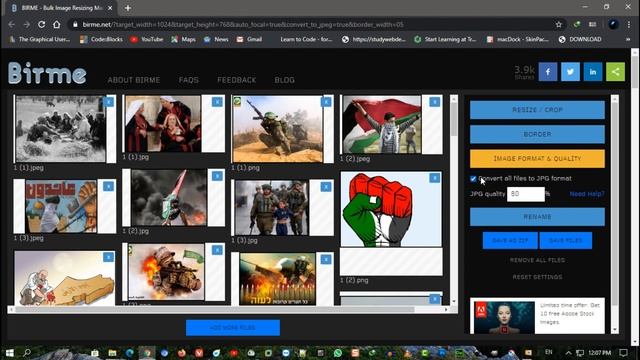Open the News bookmark
640x360 pixels.
pos(216,39)
